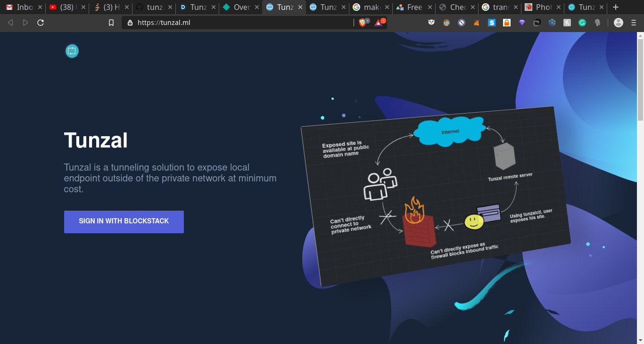Open the Hypothesis 'h.' extension icon
The width and height of the screenshot is (644, 344).
coord(567,22)
